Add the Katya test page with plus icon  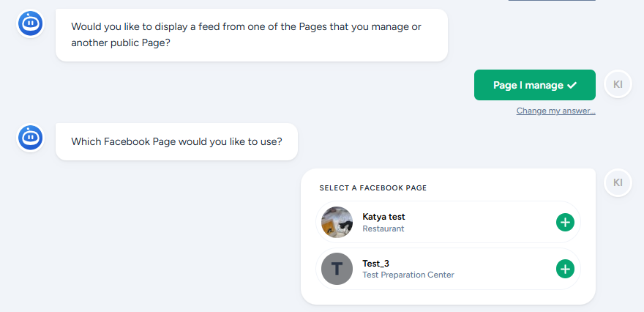565,222
